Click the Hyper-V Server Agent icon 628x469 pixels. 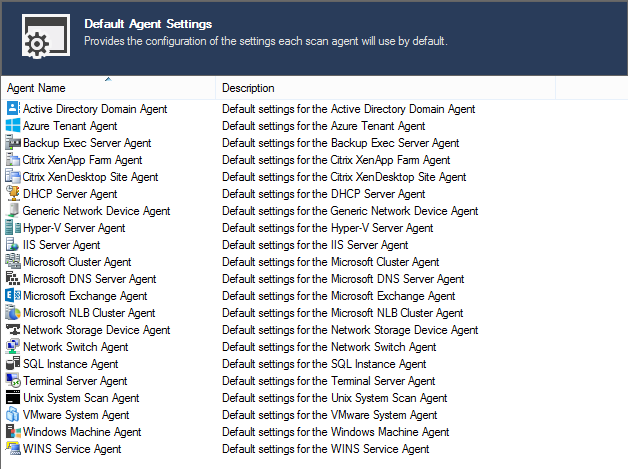[x=13, y=227]
